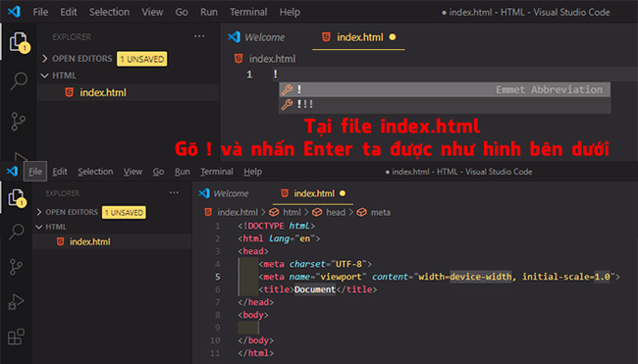Click meta breadcrumb symbol icon in bottom window
Screen dimensions: 638x364
click(x=362, y=212)
